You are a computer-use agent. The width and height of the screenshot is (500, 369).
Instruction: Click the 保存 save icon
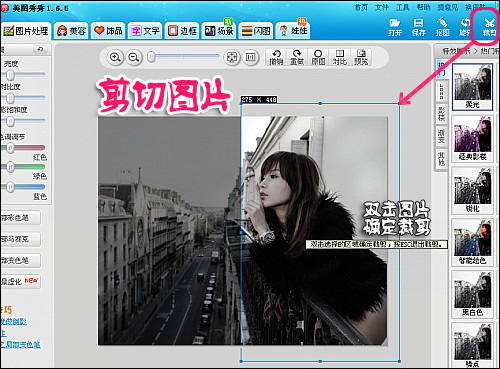click(419, 27)
